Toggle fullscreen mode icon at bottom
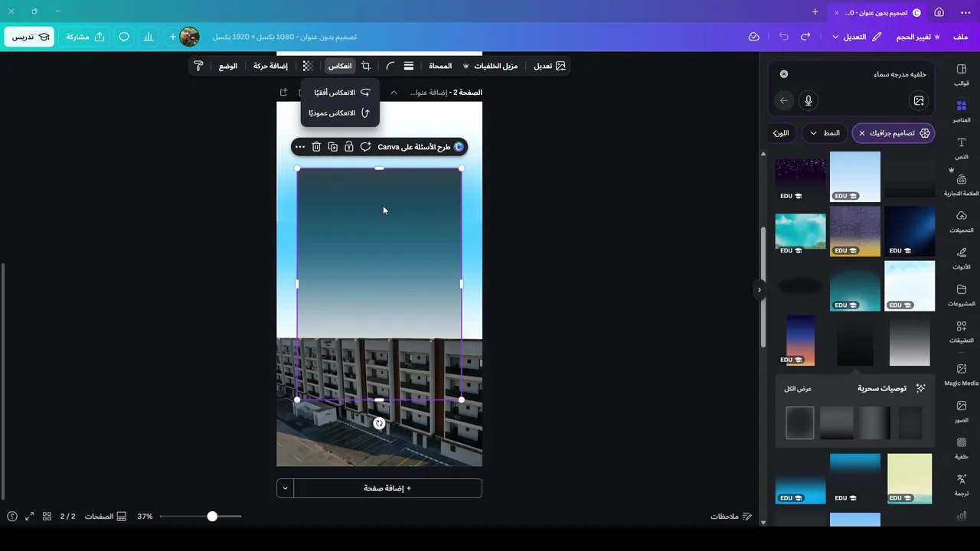This screenshot has height=551, width=980. point(29,517)
